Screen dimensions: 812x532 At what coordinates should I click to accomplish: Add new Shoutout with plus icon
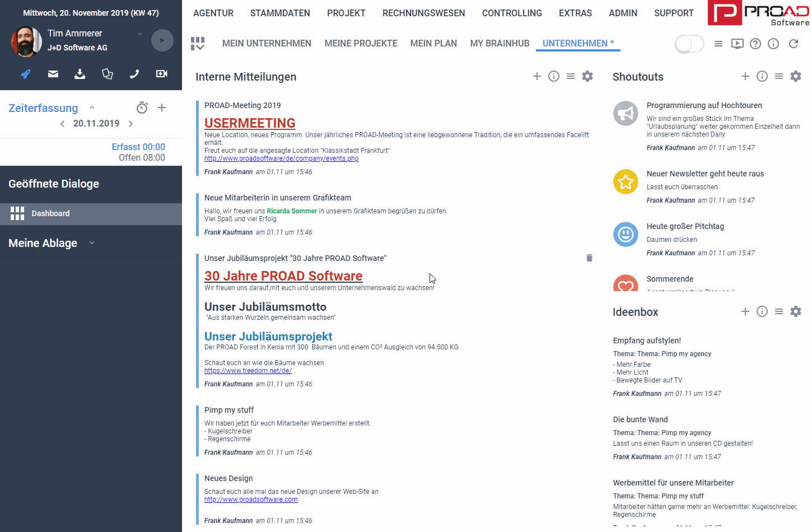pos(745,76)
